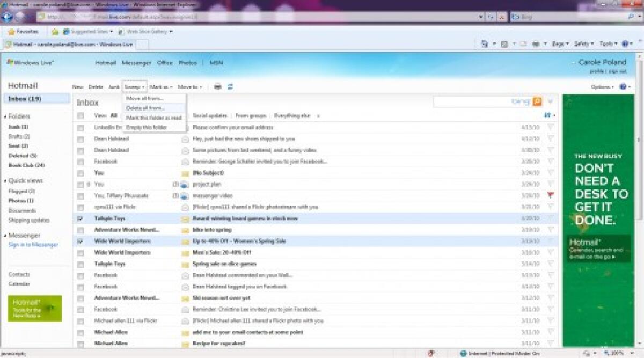Click attachment icon on 'messenger video' row

click(x=185, y=196)
